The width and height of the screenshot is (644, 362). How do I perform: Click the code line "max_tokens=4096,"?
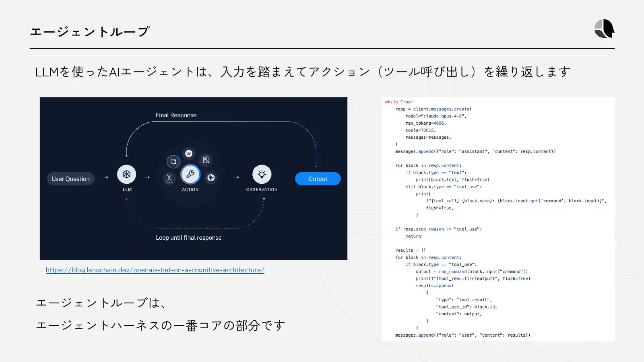click(x=426, y=123)
